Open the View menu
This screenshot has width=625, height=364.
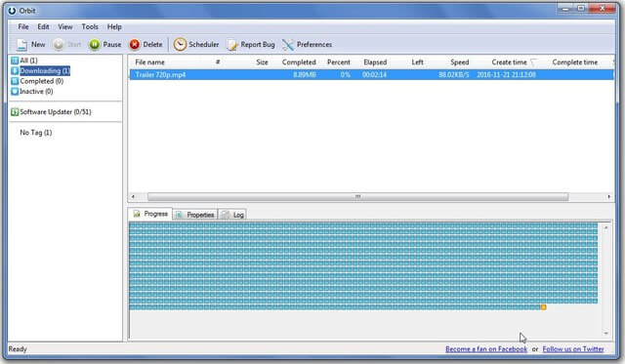(65, 26)
